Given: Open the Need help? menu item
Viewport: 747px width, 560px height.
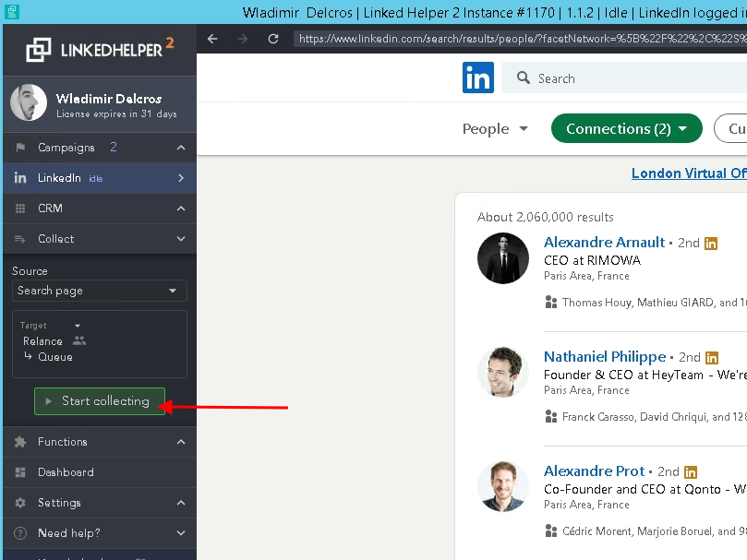Looking at the screenshot, I should point(100,533).
